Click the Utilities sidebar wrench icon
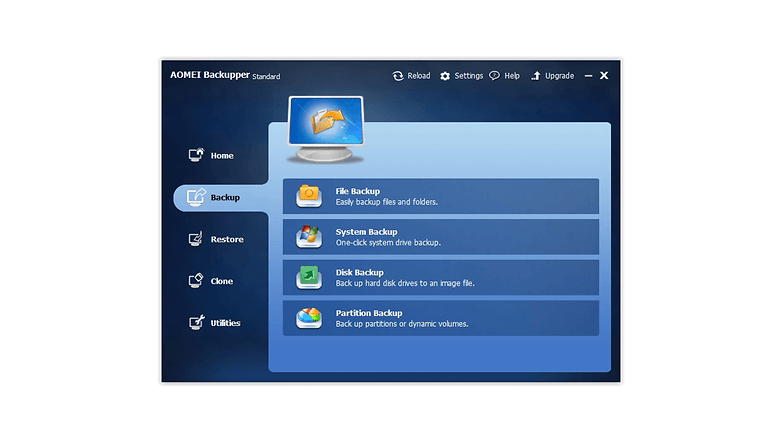782x440 pixels. [x=196, y=322]
